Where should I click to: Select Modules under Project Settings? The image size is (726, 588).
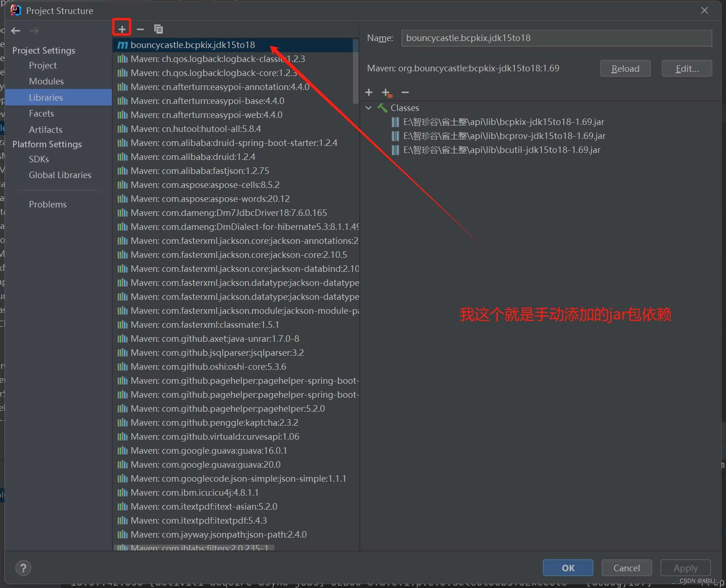[x=46, y=81]
